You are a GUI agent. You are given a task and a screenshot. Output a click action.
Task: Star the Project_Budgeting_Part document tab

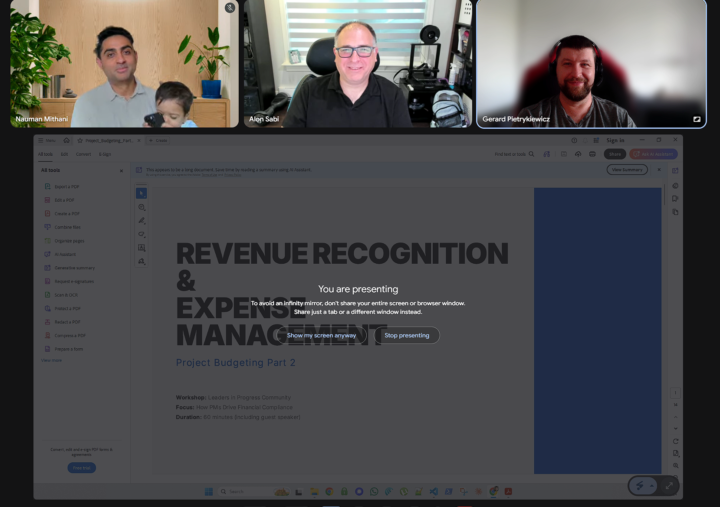pyautogui.click(x=80, y=141)
